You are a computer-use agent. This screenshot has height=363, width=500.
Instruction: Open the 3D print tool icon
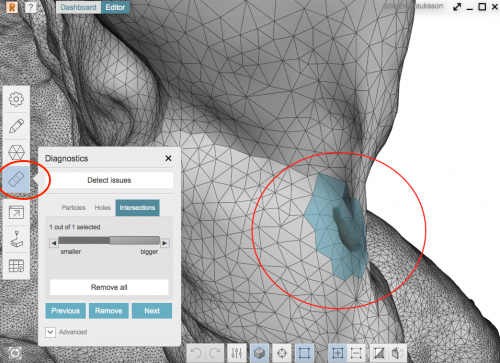coord(16,239)
